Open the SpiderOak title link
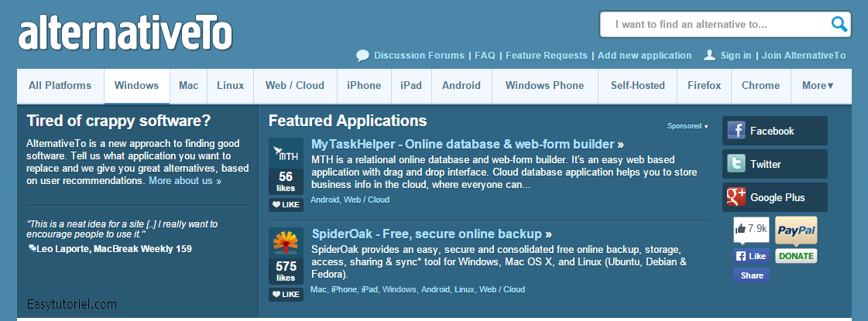The image size is (868, 321). coord(432,234)
